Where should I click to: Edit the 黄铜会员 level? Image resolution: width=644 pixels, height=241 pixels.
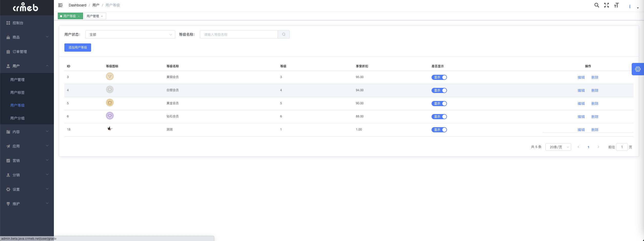581,77
